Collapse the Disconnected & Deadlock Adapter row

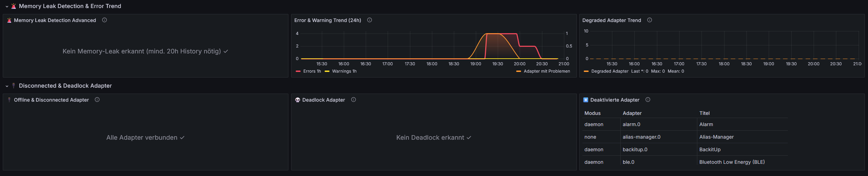pos(7,86)
